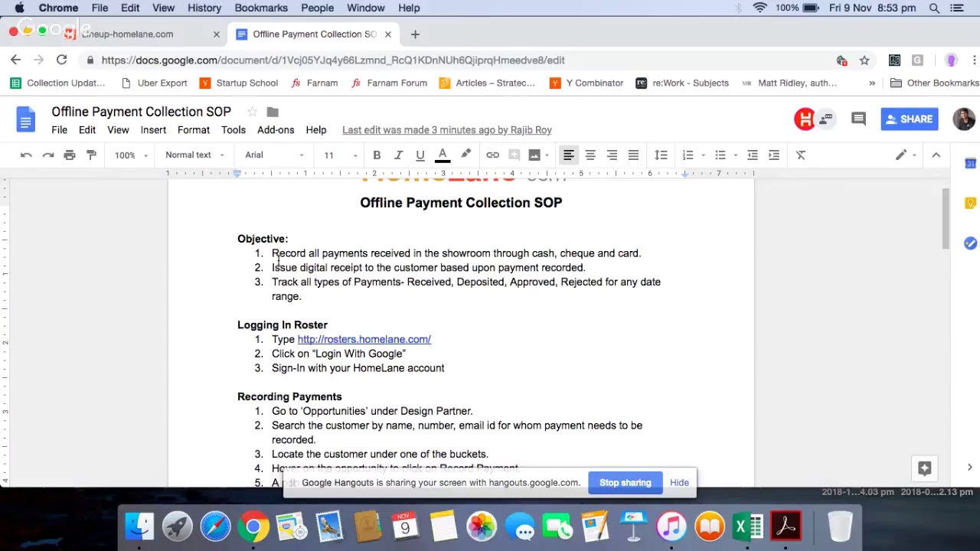Viewport: 980px width, 551px height.
Task: Open the rosters.homelane.com link
Action: pyautogui.click(x=364, y=340)
